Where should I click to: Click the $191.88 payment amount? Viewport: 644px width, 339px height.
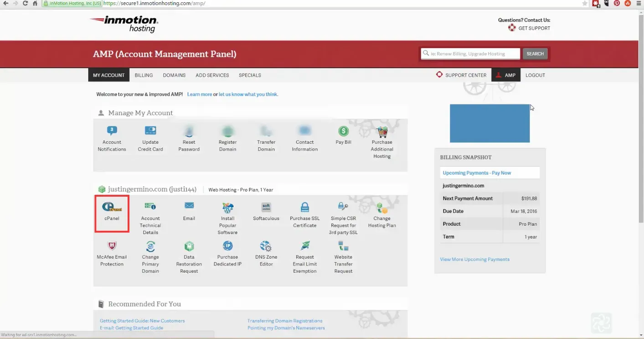pyautogui.click(x=529, y=198)
